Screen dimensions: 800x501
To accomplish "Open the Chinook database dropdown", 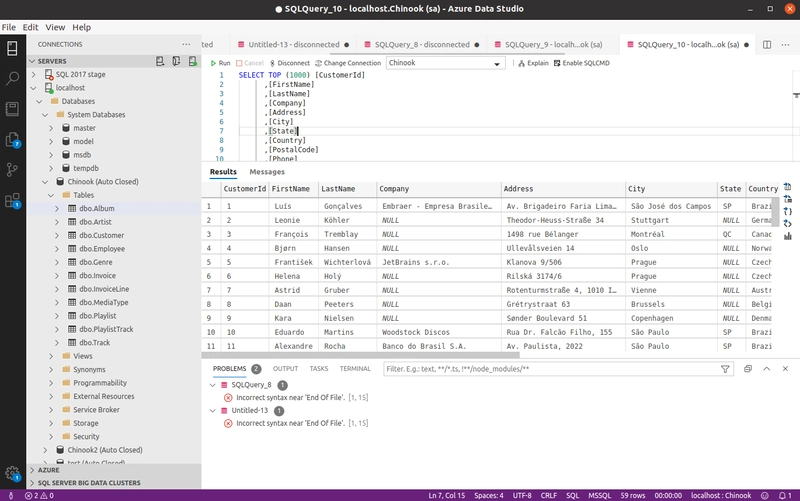I will [445, 63].
